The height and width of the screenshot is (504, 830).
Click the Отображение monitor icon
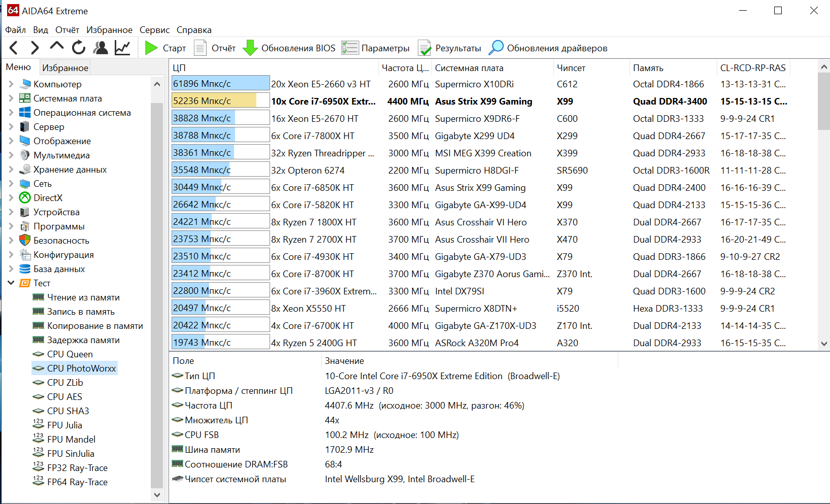(x=25, y=141)
